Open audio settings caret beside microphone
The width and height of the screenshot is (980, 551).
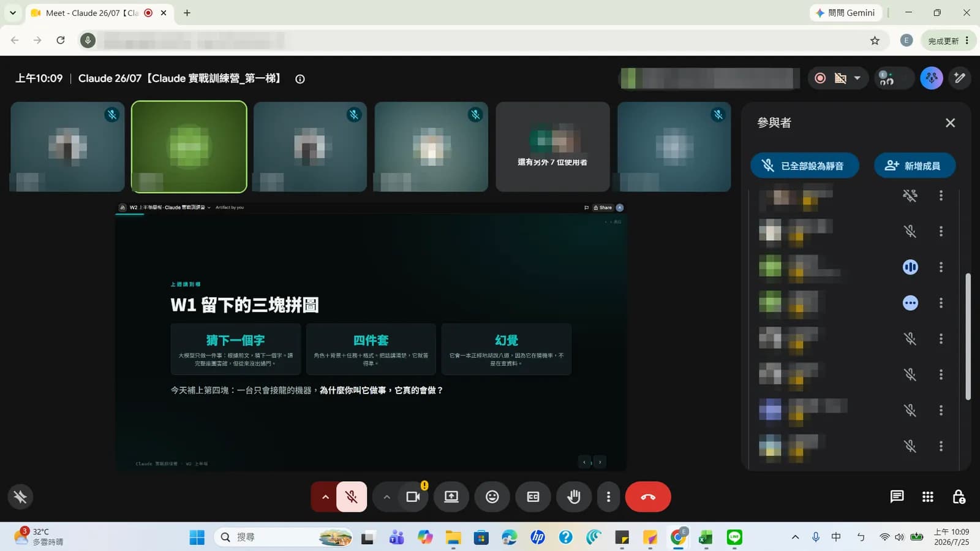pos(325,497)
